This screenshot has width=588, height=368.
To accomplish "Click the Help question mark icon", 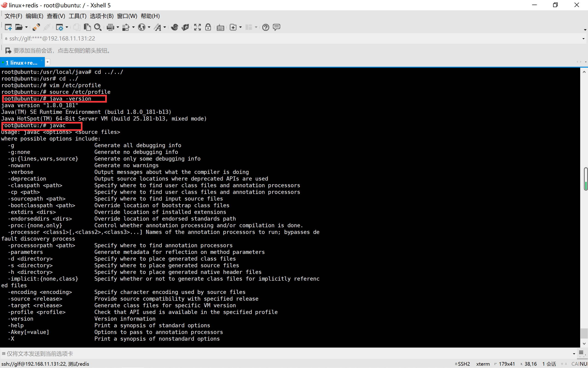I will pos(266,27).
